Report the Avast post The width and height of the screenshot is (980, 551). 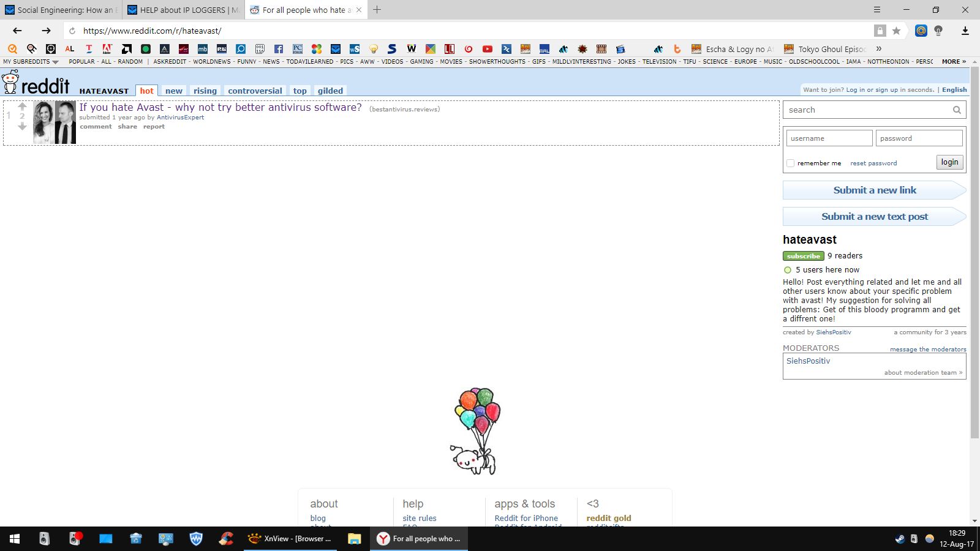coord(154,127)
